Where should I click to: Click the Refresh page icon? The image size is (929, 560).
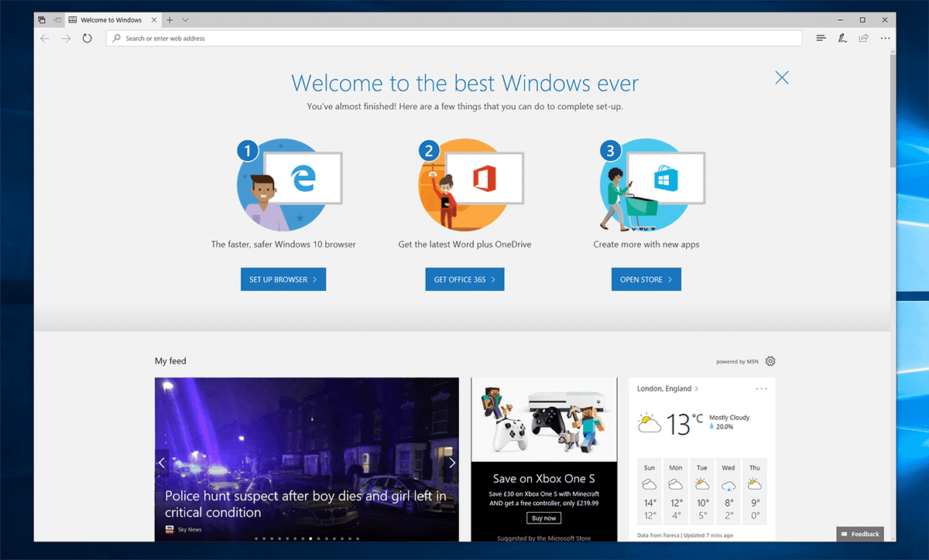coord(87,38)
